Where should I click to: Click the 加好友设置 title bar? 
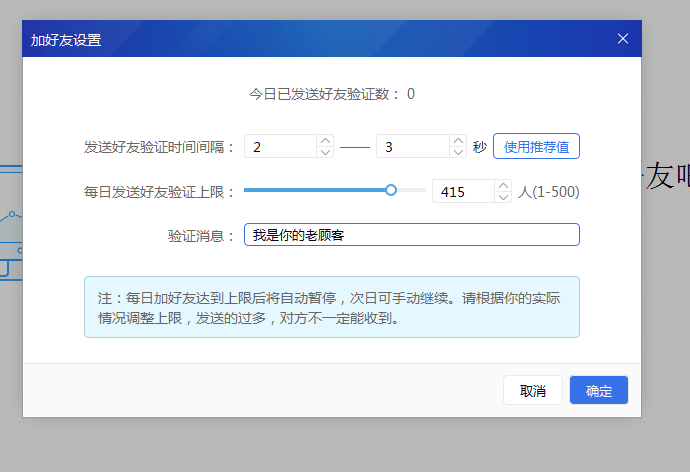point(300,39)
